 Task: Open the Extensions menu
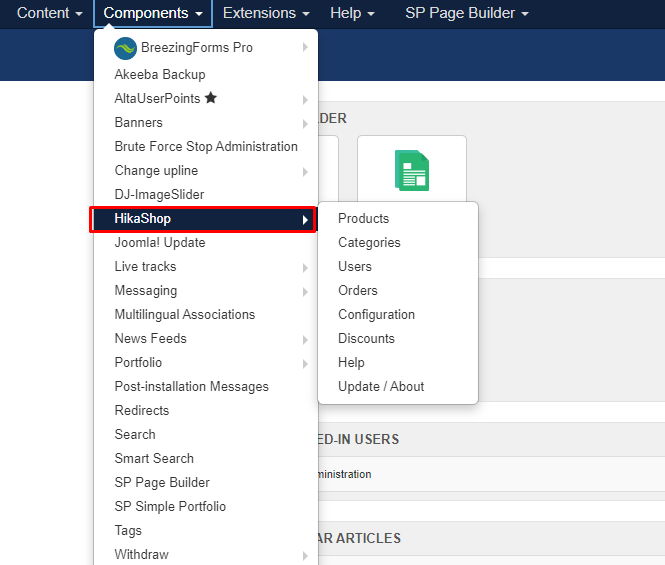pyautogui.click(x=266, y=13)
